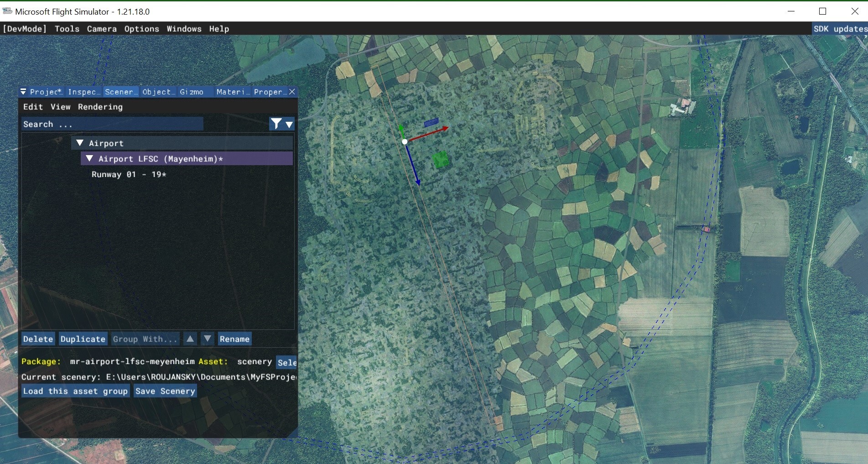Screen dimensions: 868x464
Task: Select Runway 01 - 19 in the tree
Action: click(x=129, y=174)
